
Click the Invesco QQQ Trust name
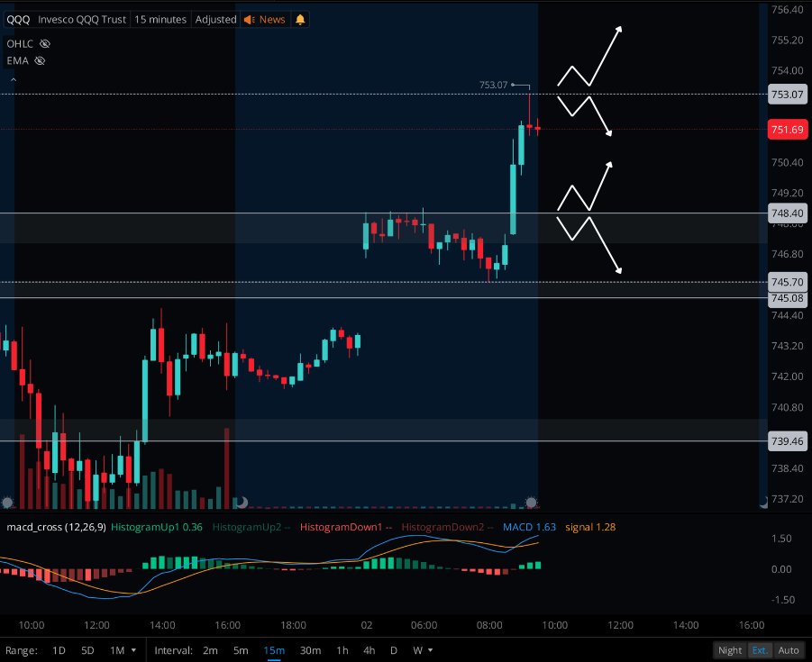pos(82,20)
